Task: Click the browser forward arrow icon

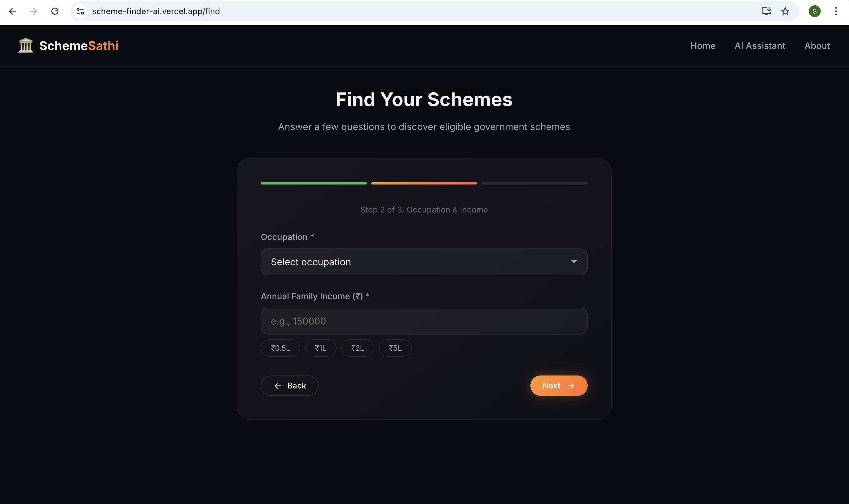Action: pos(33,11)
